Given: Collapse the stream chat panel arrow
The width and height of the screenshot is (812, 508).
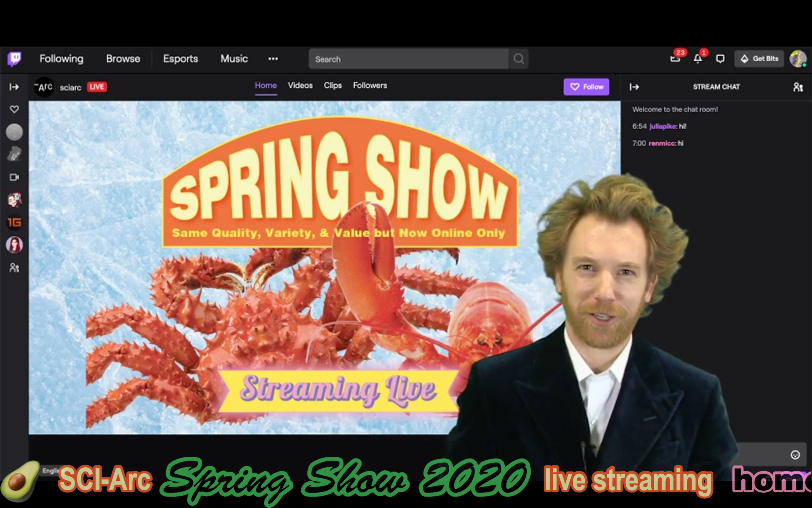Looking at the screenshot, I should (x=634, y=87).
